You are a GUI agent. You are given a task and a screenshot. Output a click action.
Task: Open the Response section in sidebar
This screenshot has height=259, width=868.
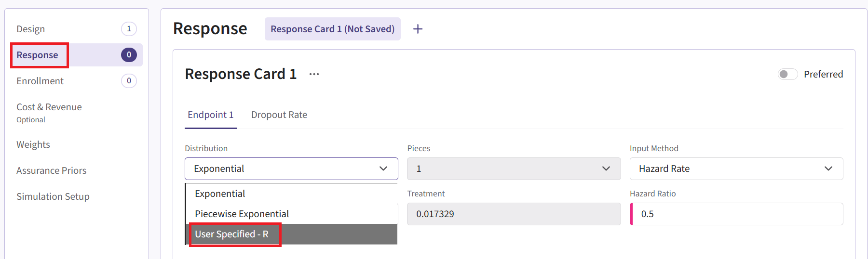pos(38,55)
